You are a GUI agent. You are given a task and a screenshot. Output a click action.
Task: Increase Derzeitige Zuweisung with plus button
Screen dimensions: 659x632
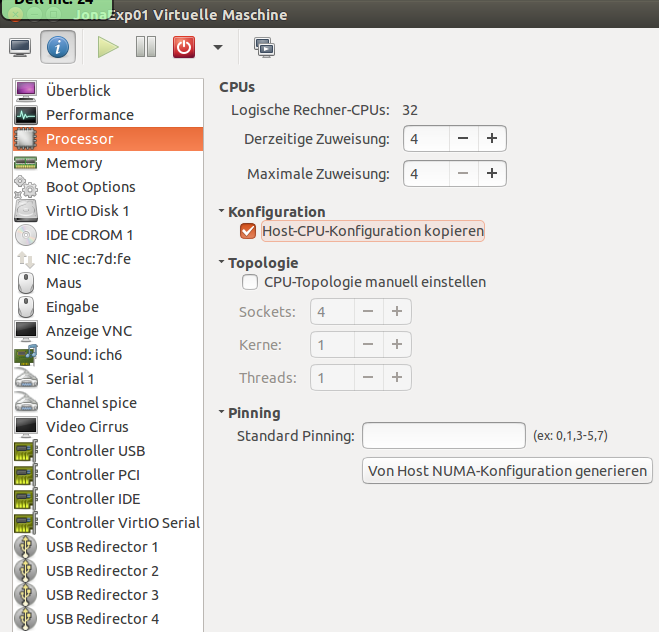[x=491, y=138]
